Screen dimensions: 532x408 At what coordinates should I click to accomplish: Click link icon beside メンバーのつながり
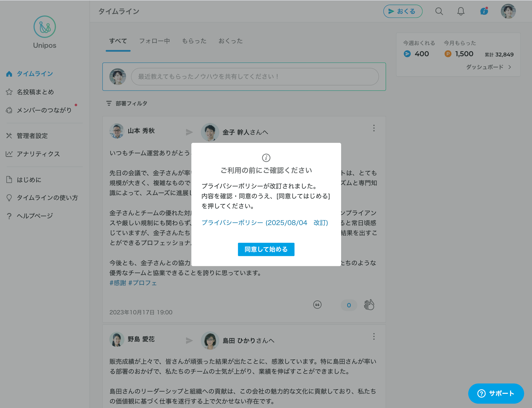[9, 110]
